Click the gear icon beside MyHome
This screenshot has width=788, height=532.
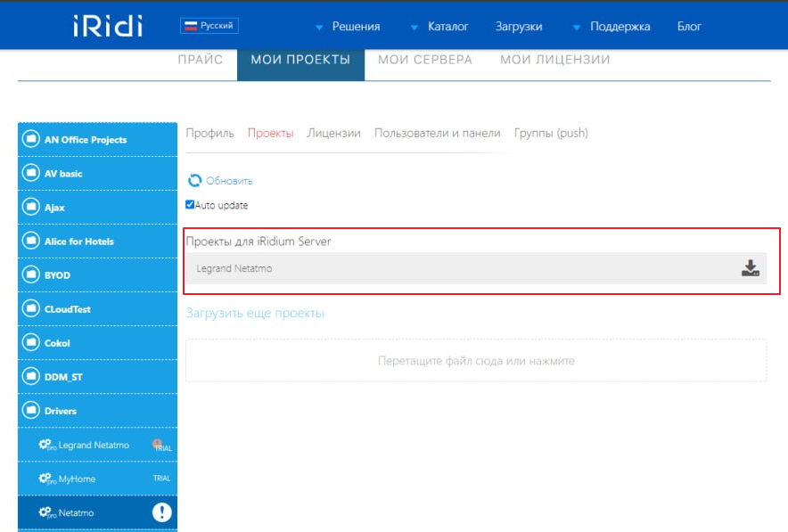[x=45, y=479]
